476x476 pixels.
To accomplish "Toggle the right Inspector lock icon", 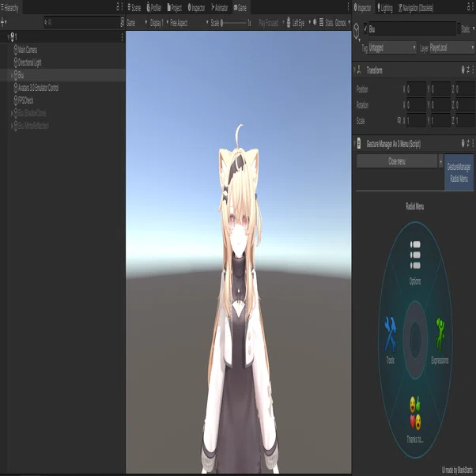I will (x=468, y=7).
